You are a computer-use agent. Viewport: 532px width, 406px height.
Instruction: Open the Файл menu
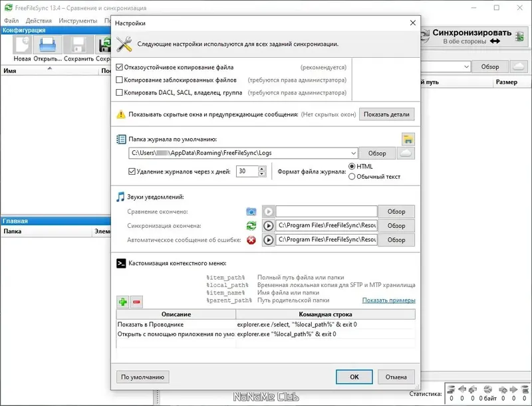point(12,19)
